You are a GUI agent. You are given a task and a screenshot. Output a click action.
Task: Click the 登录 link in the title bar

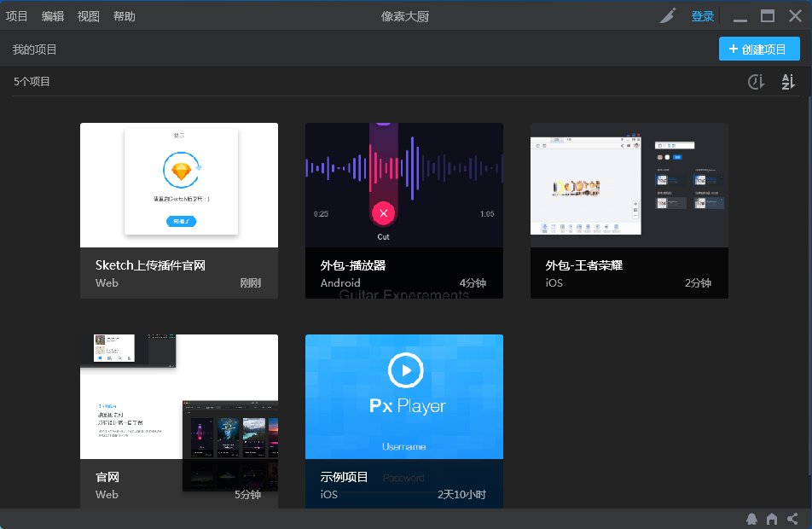pyautogui.click(x=703, y=15)
